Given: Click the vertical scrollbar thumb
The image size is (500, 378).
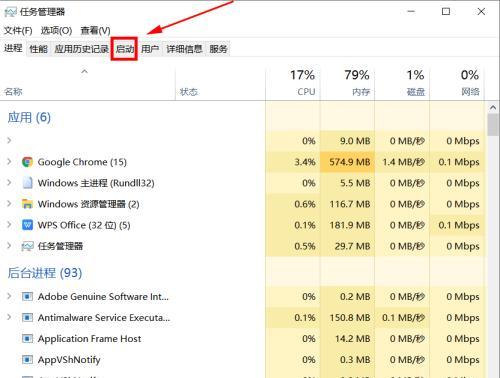Looking at the screenshot, I should (493, 125).
